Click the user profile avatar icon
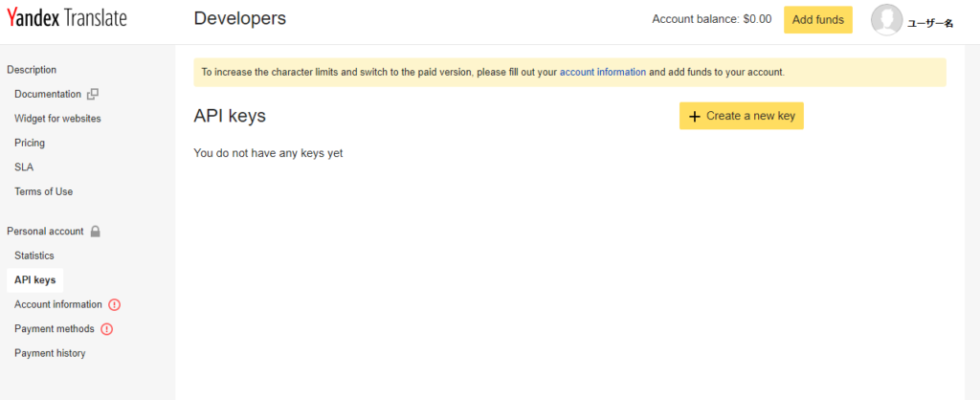980x400 pixels. click(886, 20)
